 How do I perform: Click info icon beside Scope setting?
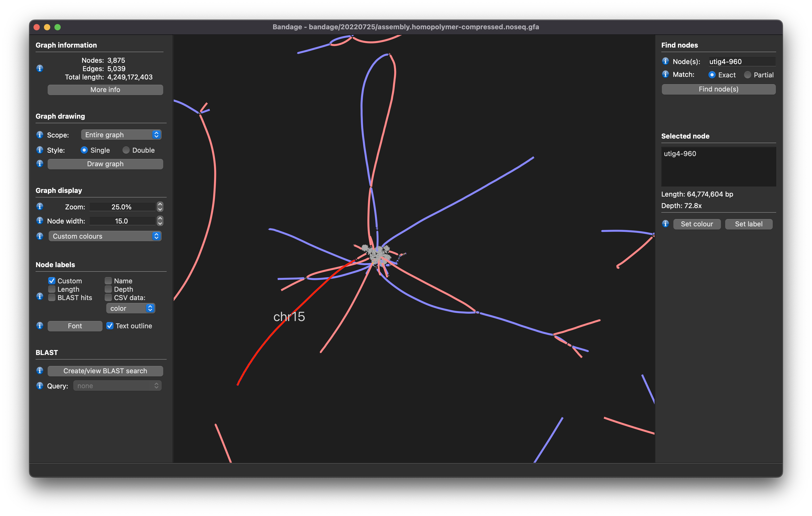(x=40, y=135)
